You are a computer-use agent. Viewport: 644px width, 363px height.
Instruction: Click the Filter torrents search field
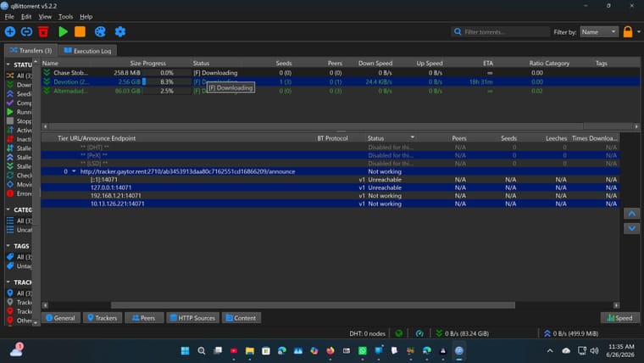500,31
